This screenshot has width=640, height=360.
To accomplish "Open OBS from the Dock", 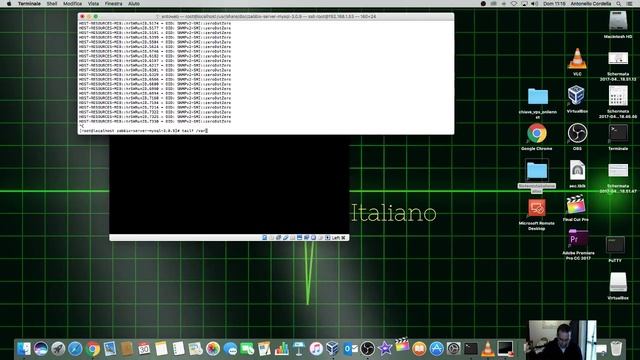I will coord(367,349).
